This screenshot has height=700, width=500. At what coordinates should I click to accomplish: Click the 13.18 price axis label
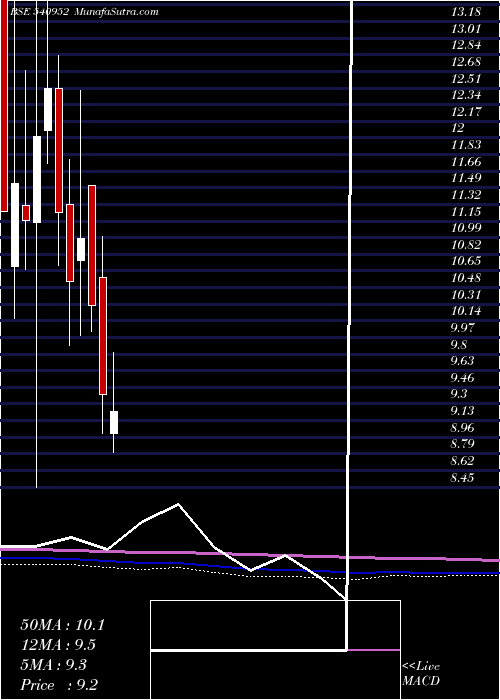tap(466, 12)
